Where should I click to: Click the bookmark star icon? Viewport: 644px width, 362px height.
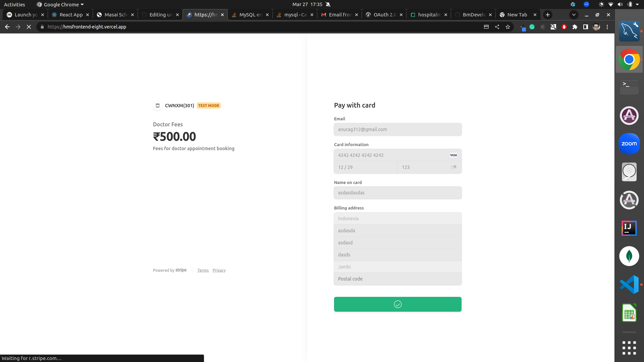click(508, 27)
